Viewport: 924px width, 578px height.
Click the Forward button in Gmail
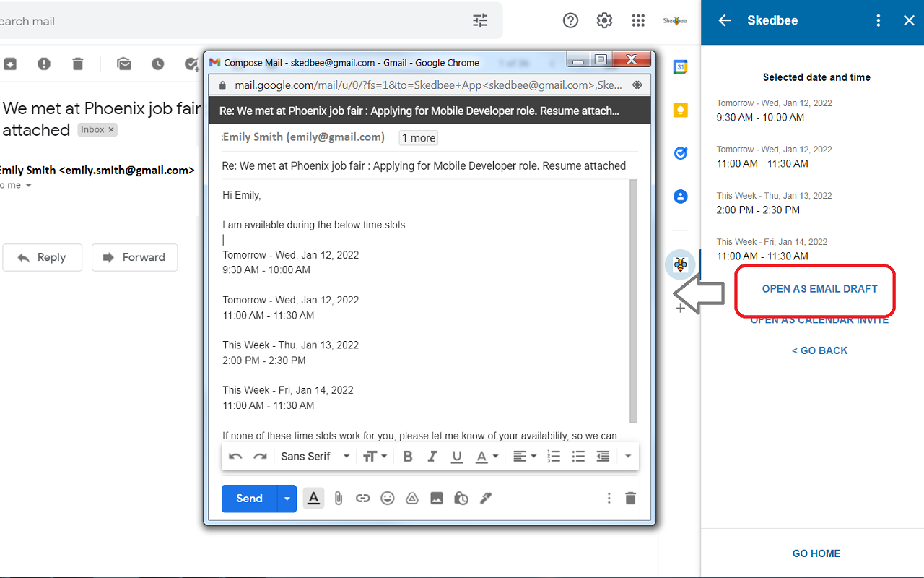pos(135,257)
